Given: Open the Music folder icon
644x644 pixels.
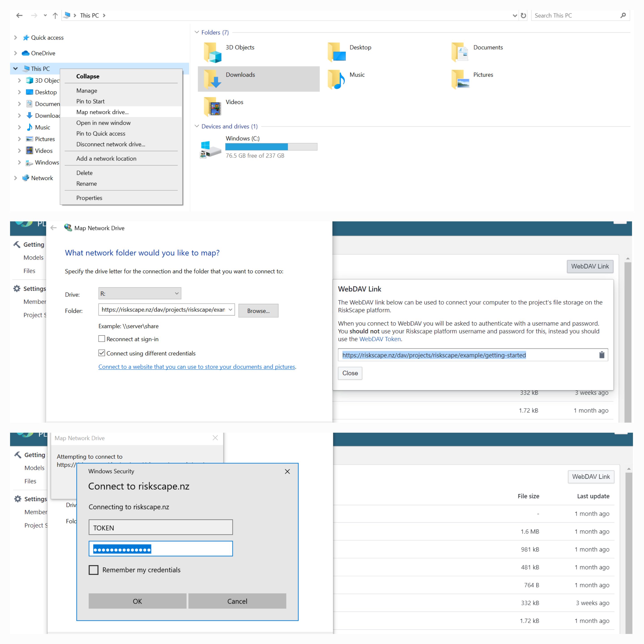Looking at the screenshot, I should 337,79.
